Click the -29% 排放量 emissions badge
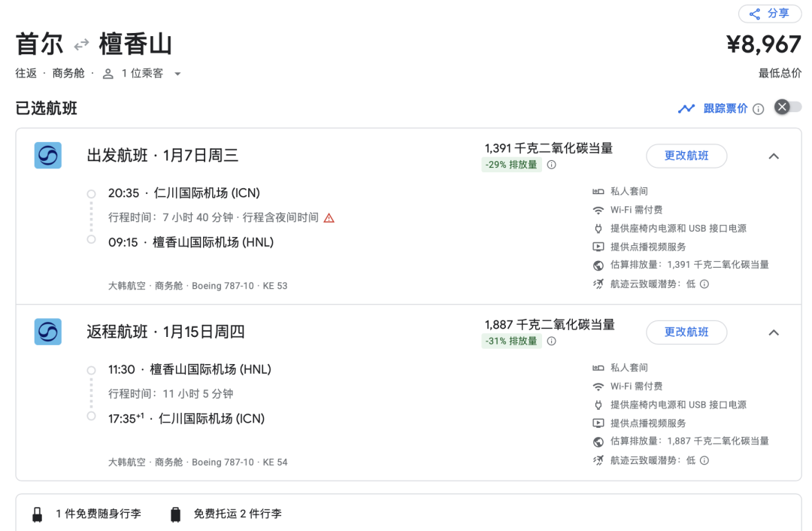The image size is (812, 531). coord(511,164)
